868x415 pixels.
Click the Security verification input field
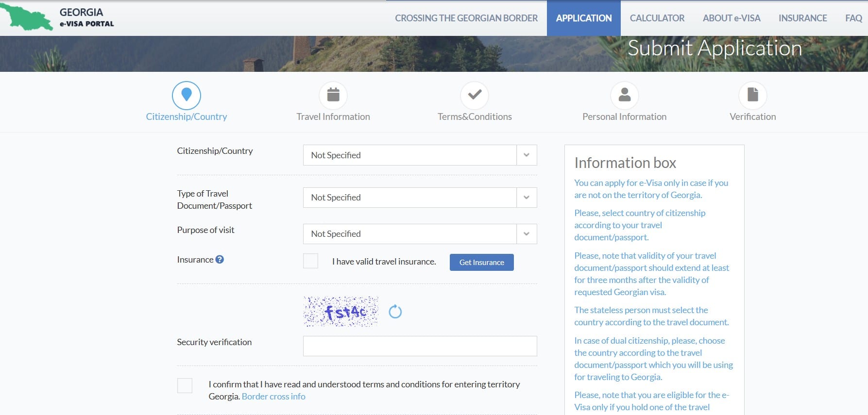(x=420, y=346)
